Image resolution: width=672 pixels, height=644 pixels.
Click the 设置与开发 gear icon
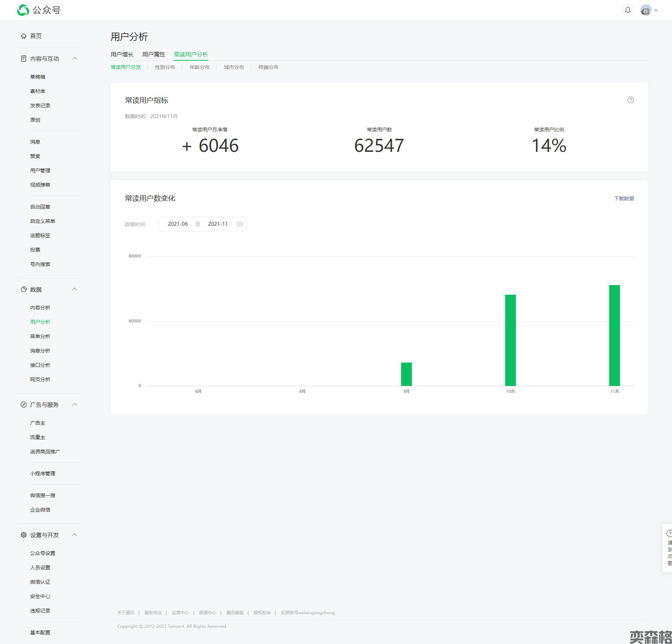click(24, 535)
